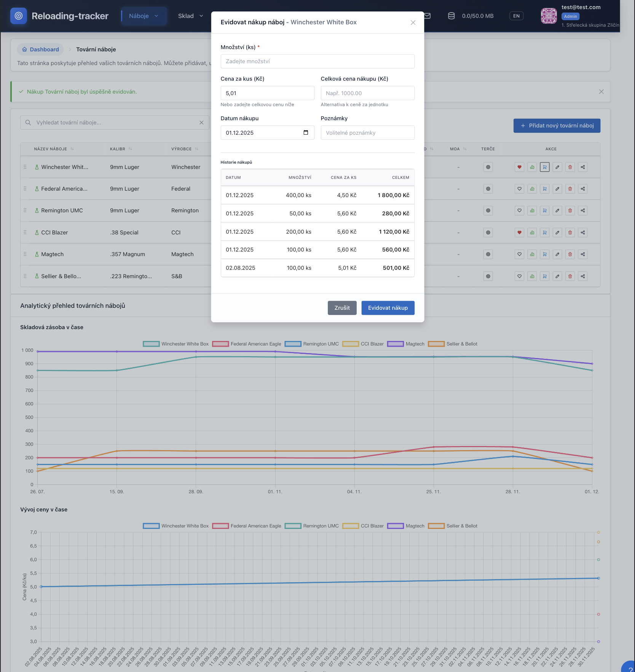Viewport: 635px width, 672px height.
Task: Expand the Náboje dropdown menu
Action: [144, 16]
